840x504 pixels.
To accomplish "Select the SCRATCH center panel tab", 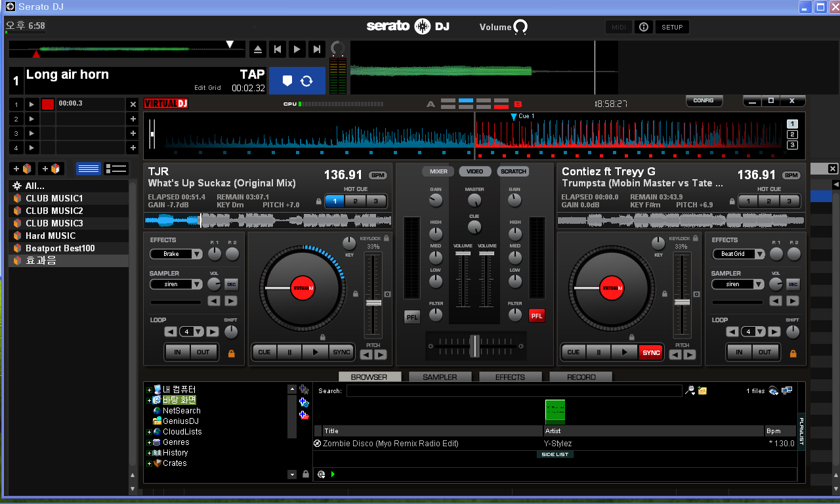I will (x=513, y=171).
